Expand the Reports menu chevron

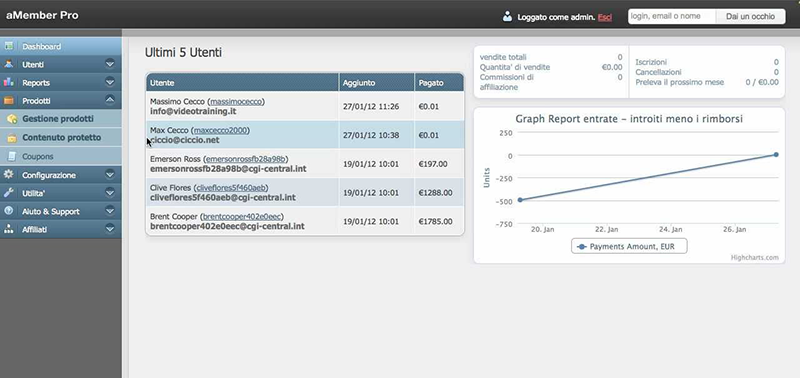(110, 82)
